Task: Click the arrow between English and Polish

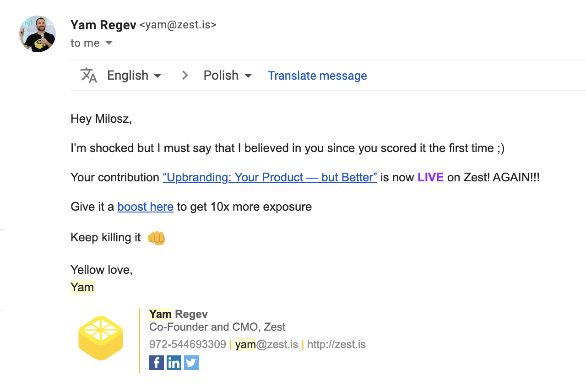Action: [x=185, y=75]
